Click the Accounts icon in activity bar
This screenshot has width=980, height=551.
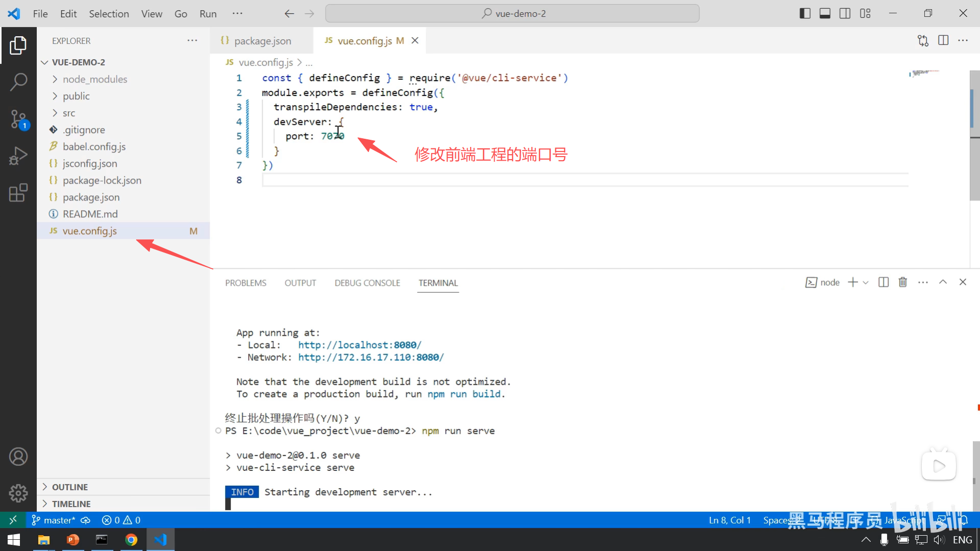(18, 457)
